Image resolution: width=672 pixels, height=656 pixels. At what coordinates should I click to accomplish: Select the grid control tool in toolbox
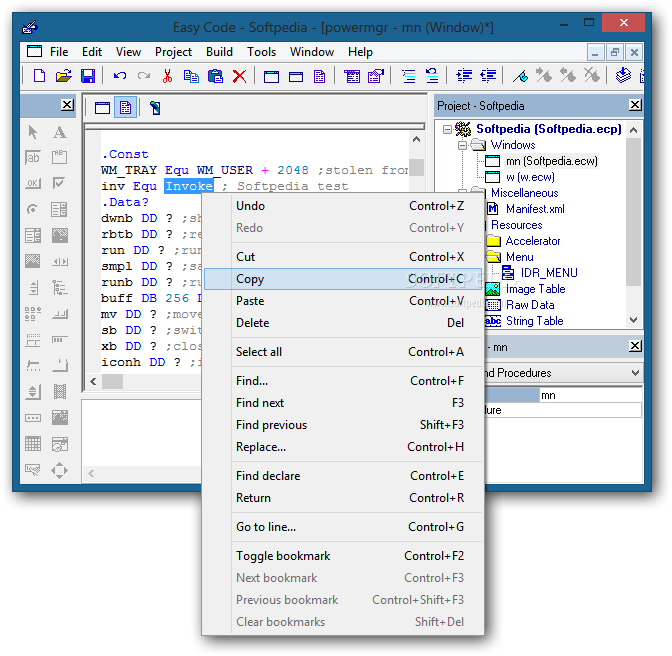tap(33, 444)
